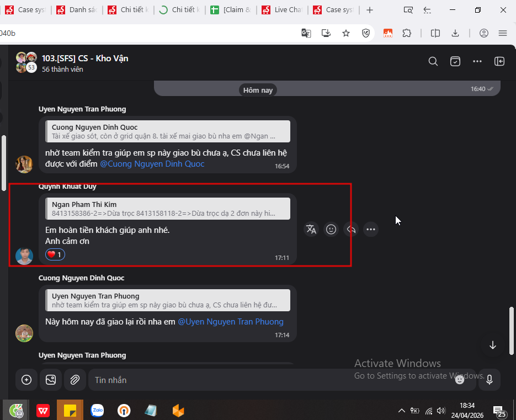Open the emoji picker in message box
516x420 pixels.
[459, 380]
